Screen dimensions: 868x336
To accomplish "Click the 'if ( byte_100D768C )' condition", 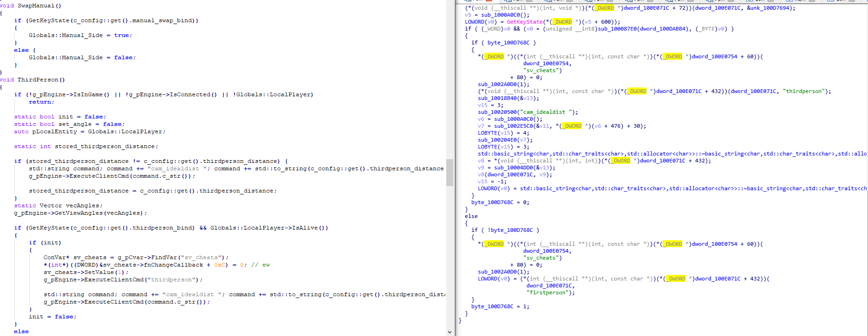I will click(x=504, y=43).
